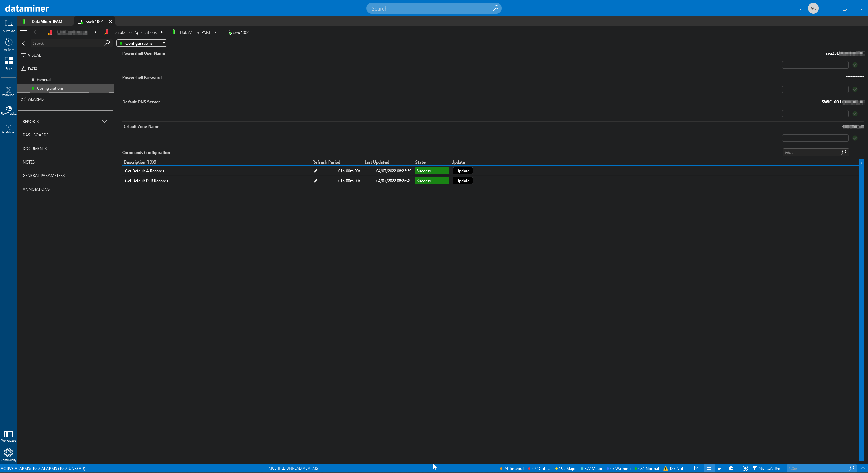The image size is (868, 473).
Task: Open the No RCA filter option
Action: coord(767,468)
